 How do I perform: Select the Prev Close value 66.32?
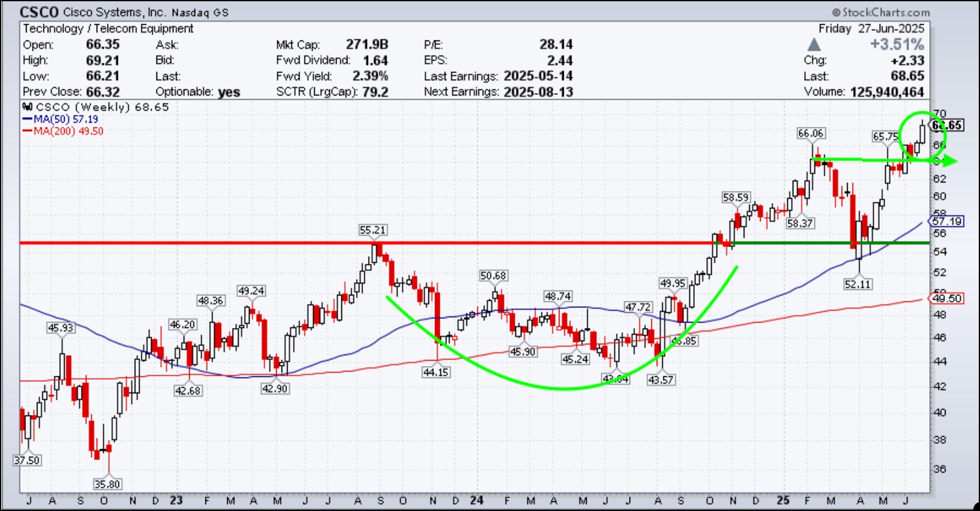point(103,92)
